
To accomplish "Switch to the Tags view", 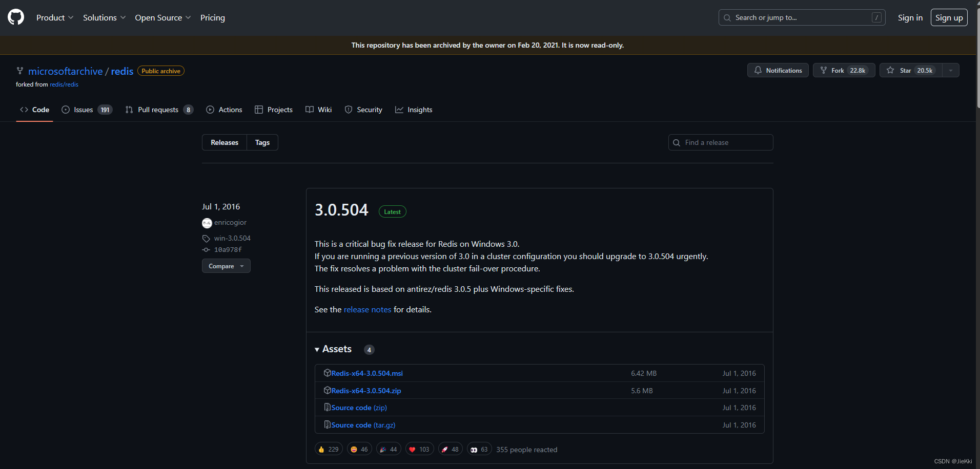I will pos(262,142).
